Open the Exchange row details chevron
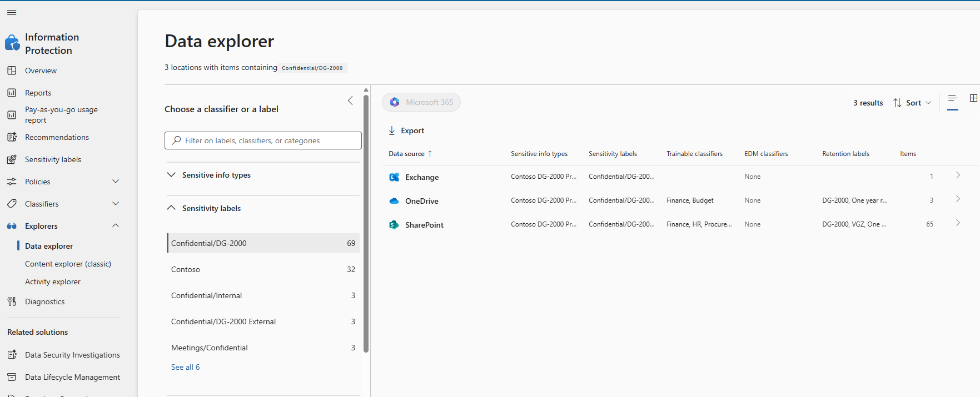Image resolution: width=980 pixels, height=397 pixels. point(958,175)
